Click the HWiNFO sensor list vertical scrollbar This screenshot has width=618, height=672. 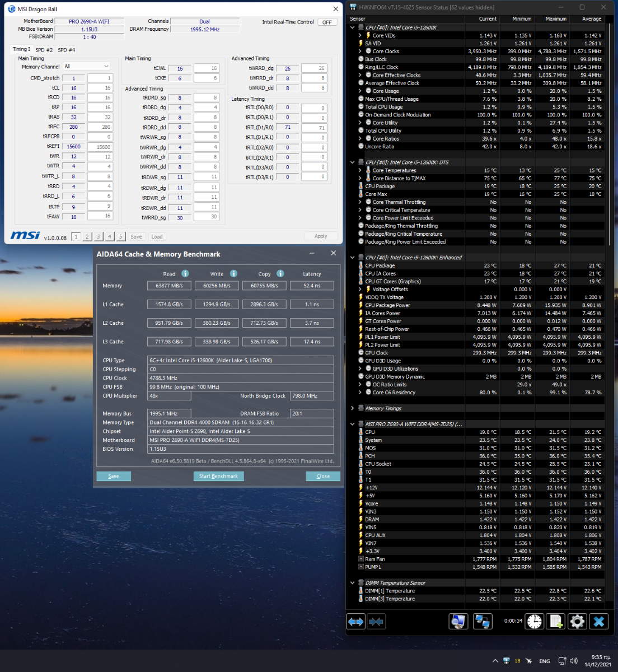click(610, 134)
